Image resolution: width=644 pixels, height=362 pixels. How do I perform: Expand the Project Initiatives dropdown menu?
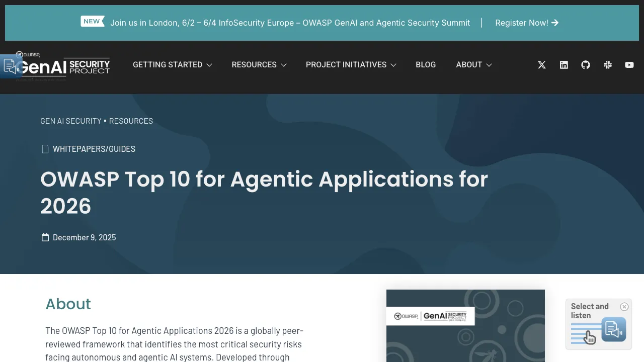click(x=351, y=65)
